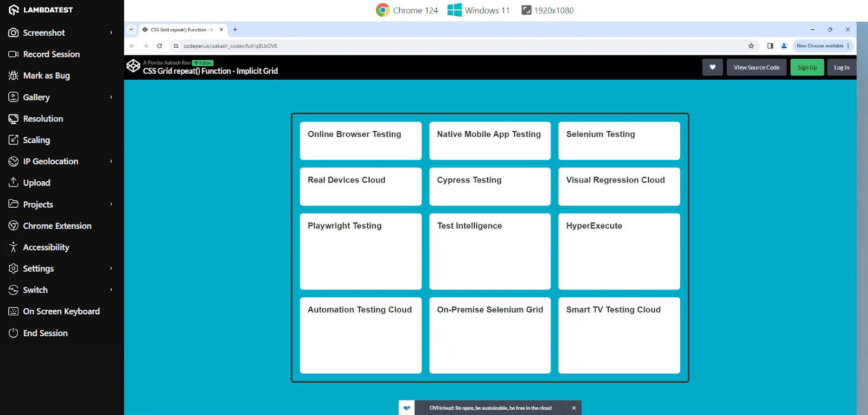End Session using power icon

pyautogui.click(x=14, y=333)
